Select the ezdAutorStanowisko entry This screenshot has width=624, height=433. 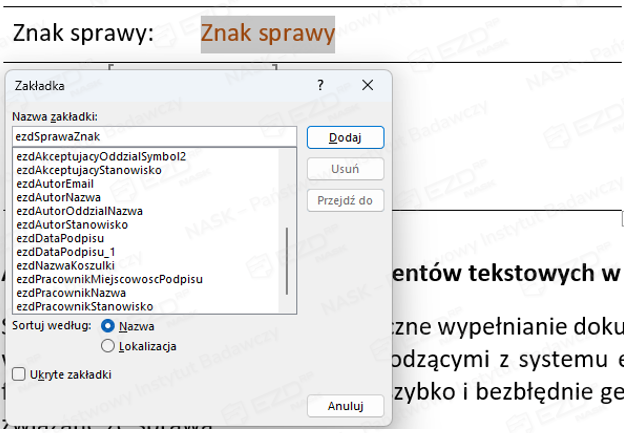click(x=72, y=225)
